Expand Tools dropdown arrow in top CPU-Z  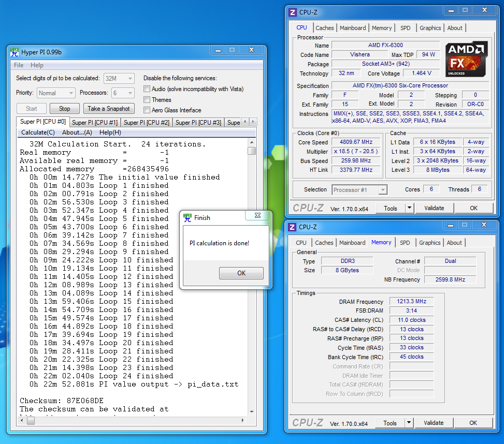point(409,208)
